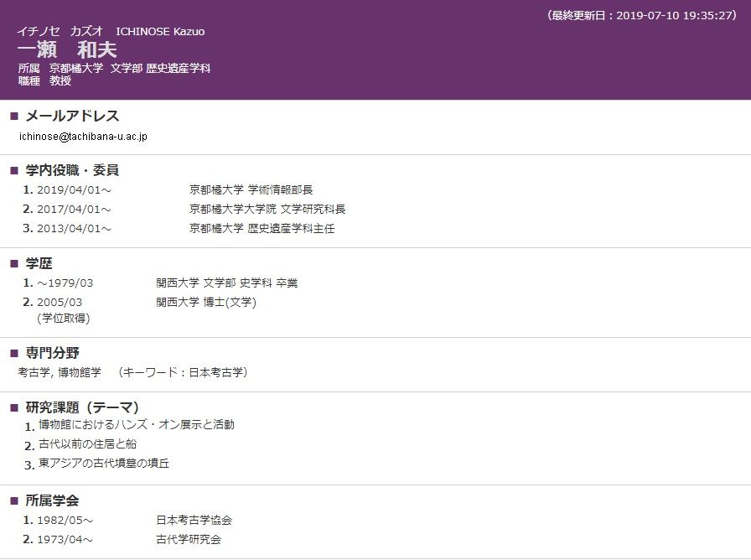Click the square bullet beside 学内役職・委員 heading
Screen dimensions: 751x560
click(x=13, y=170)
